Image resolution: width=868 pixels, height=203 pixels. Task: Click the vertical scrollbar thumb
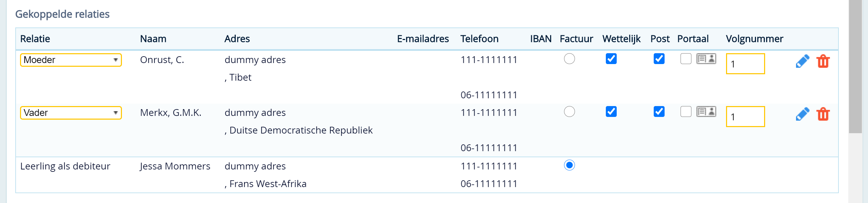[855, 67]
